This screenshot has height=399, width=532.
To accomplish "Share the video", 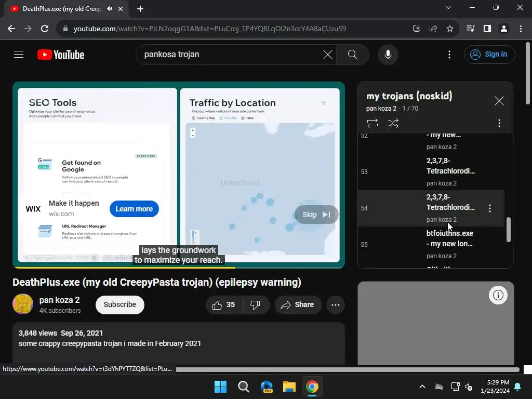I will (x=297, y=304).
